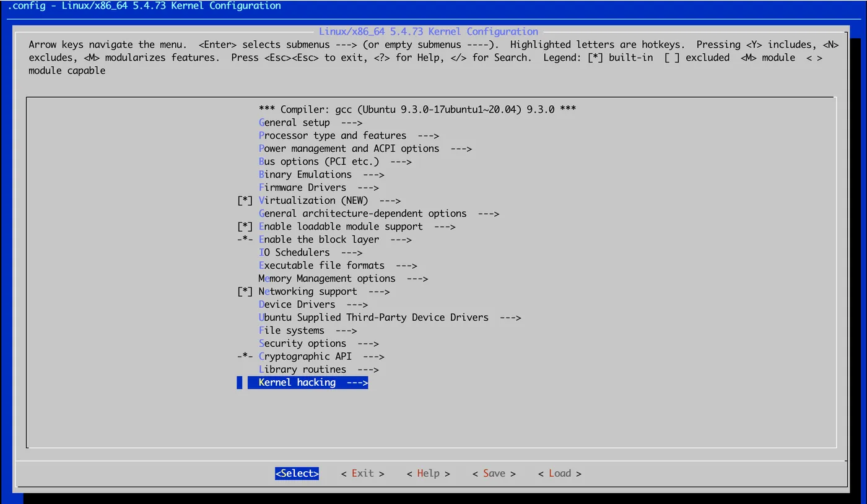Click the < Exit > button
867x504 pixels.
pyautogui.click(x=363, y=474)
